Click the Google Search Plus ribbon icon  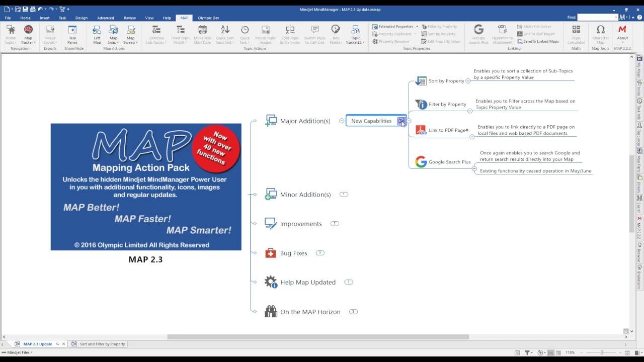[x=478, y=30]
